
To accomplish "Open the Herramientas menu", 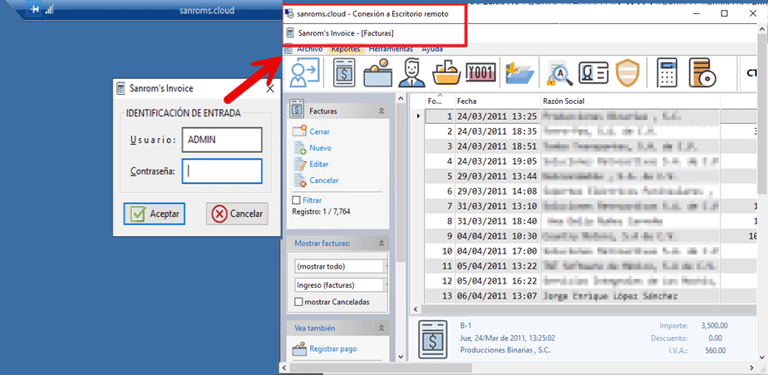I will tap(391, 49).
